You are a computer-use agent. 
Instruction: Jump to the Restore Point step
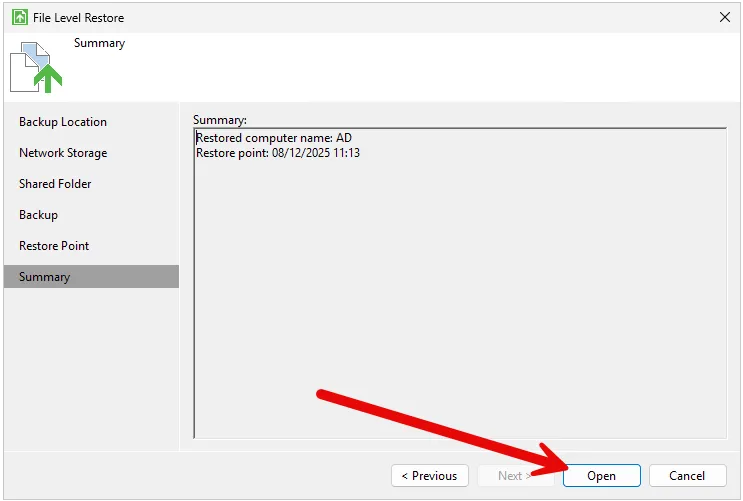tap(54, 246)
